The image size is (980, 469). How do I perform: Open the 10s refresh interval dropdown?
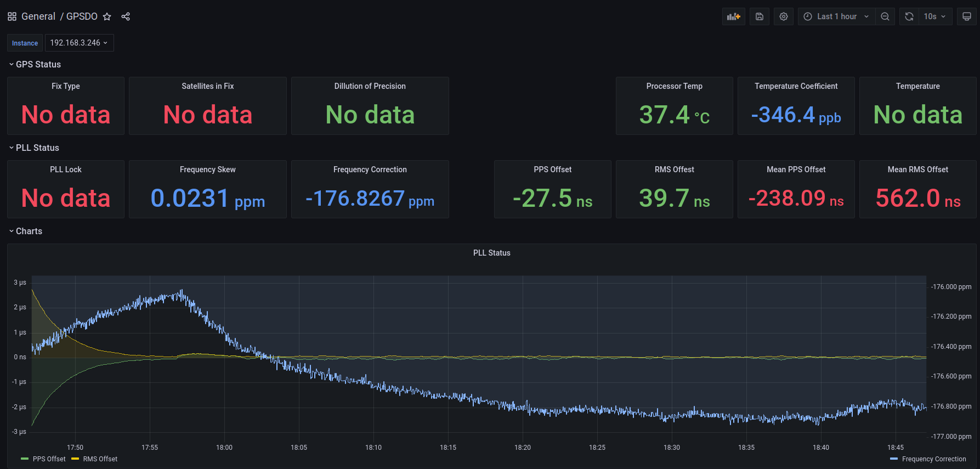point(934,16)
